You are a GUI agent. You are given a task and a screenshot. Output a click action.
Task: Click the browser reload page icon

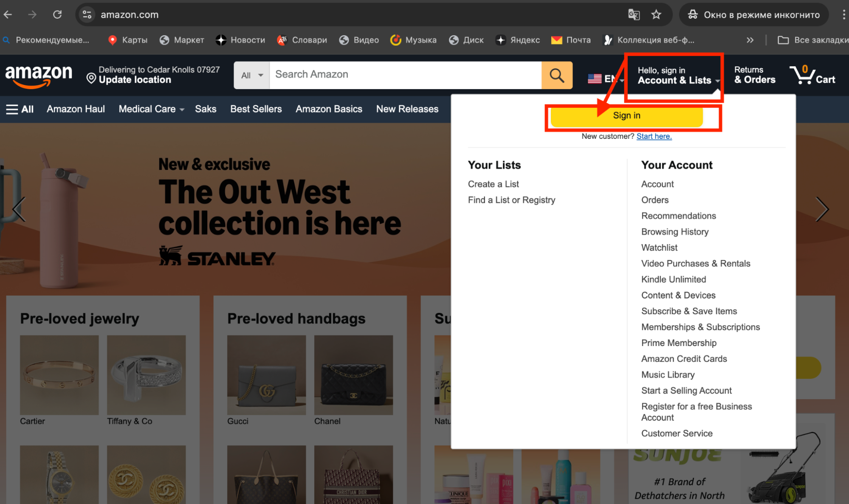click(x=57, y=14)
